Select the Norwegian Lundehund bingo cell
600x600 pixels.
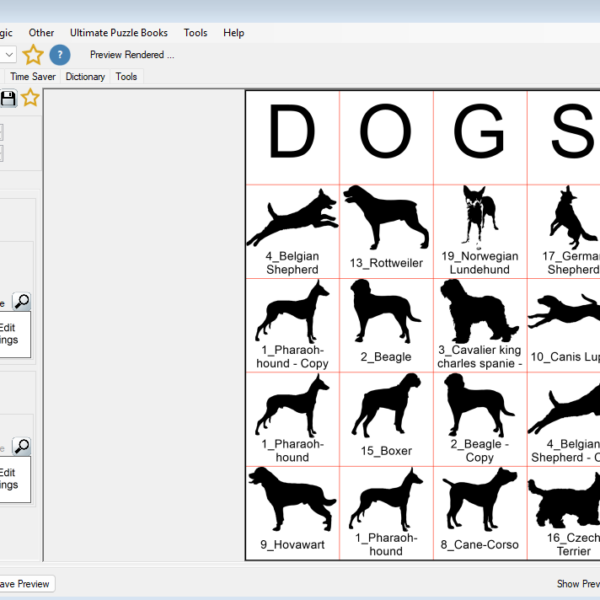480,231
